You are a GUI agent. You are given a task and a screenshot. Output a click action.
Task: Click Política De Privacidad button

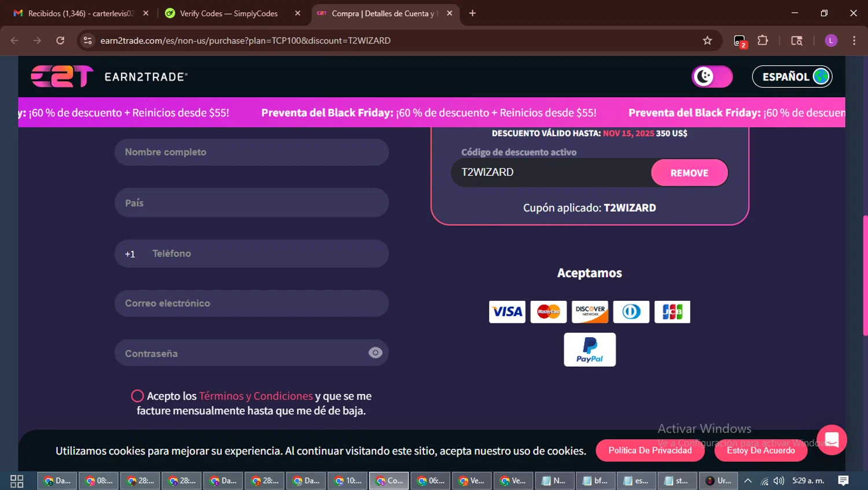pos(650,451)
